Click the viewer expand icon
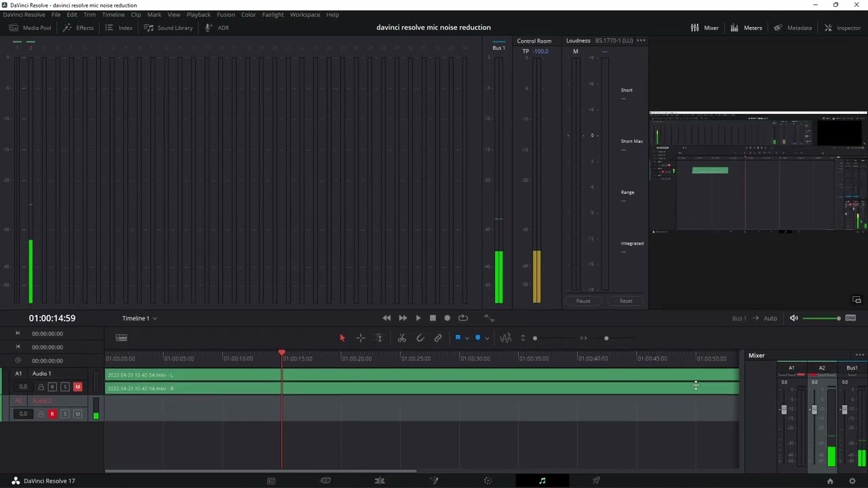The height and width of the screenshot is (488, 868). coord(856,300)
